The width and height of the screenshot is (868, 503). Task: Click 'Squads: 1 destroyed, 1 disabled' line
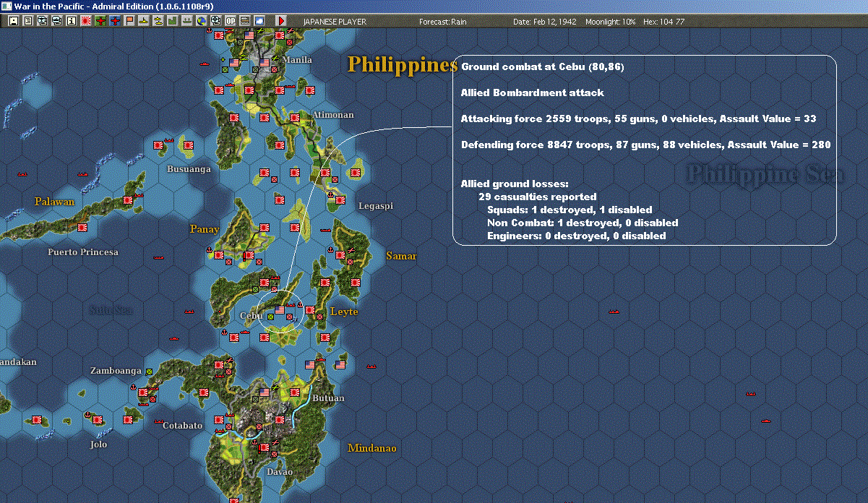[x=570, y=210]
